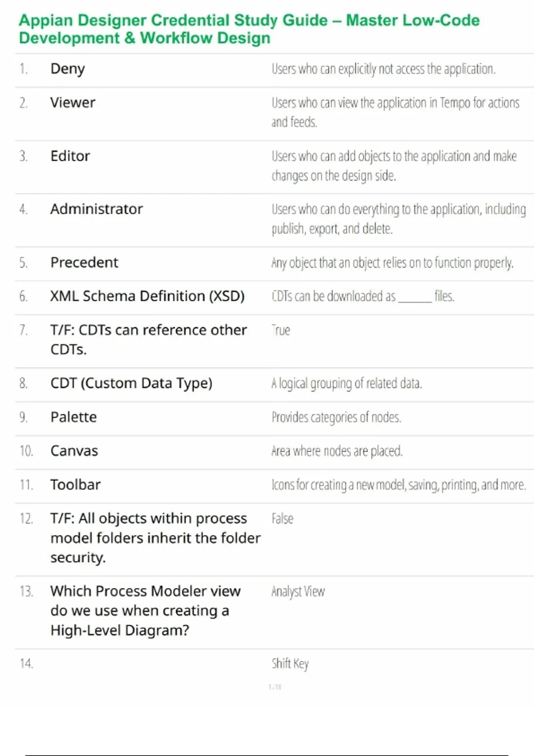Click the "Toolbar" term
The width and height of the screenshot is (534, 756).
pyautogui.click(x=76, y=485)
